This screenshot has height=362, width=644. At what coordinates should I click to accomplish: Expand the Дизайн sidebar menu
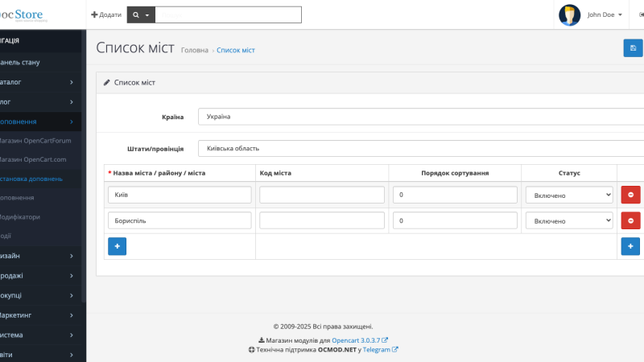click(41, 256)
